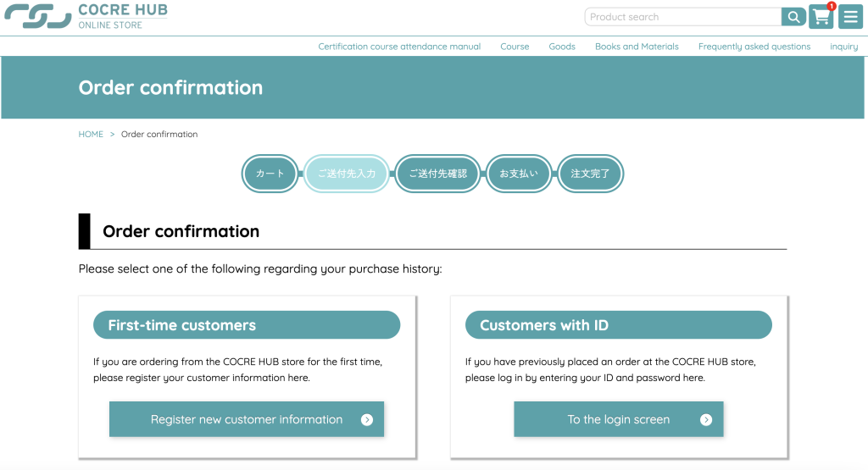Select the ご送付先確認 progress step
Screen dimensions: 868x470
tap(438, 174)
